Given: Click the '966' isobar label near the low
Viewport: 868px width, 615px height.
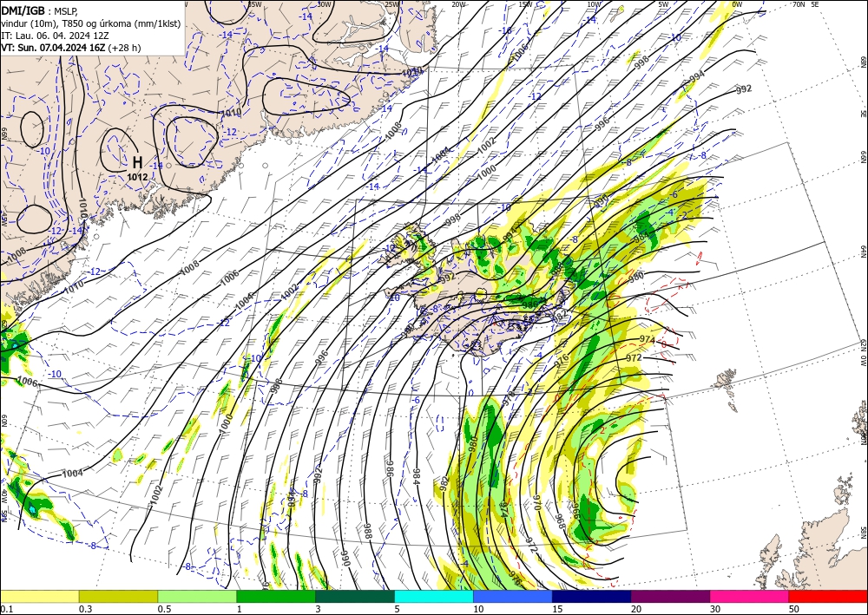Looking at the screenshot, I should coord(575,511).
